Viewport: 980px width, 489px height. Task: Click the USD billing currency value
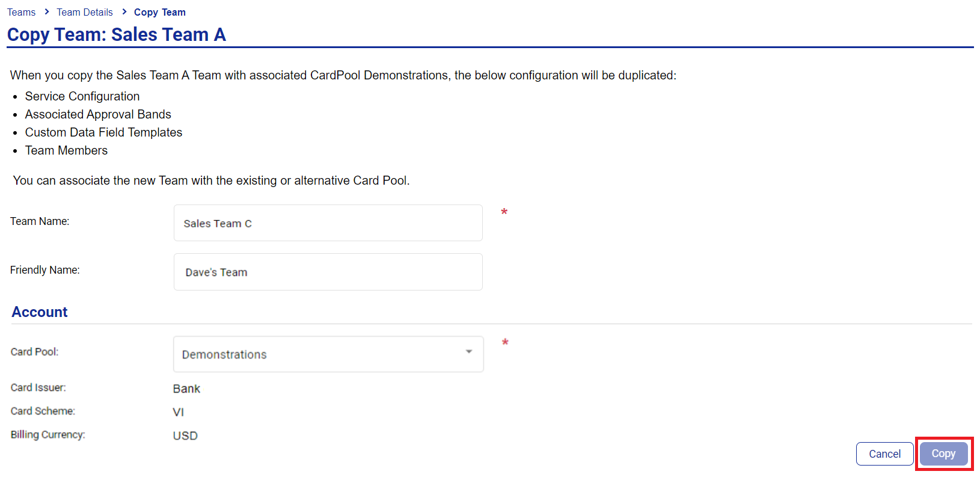[185, 435]
